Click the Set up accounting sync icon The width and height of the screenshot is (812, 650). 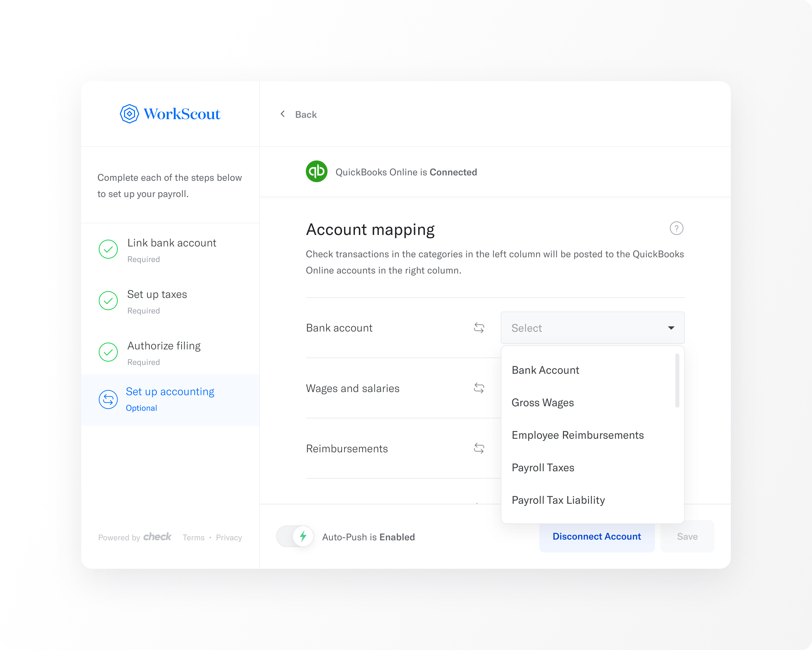click(108, 399)
